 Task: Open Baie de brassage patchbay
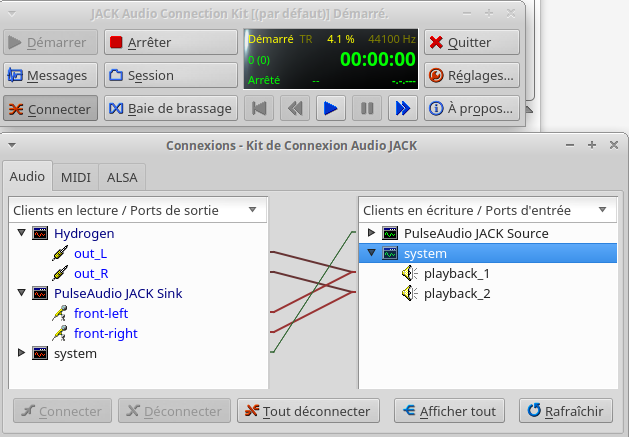point(171,108)
